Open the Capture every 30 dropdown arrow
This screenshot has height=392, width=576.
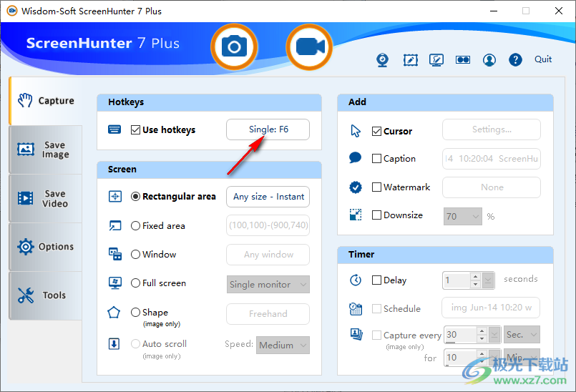click(x=494, y=334)
